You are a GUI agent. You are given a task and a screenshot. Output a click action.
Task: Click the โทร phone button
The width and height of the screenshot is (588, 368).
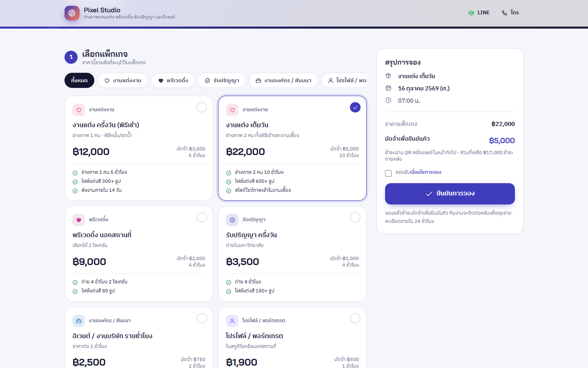click(x=510, y=13)
